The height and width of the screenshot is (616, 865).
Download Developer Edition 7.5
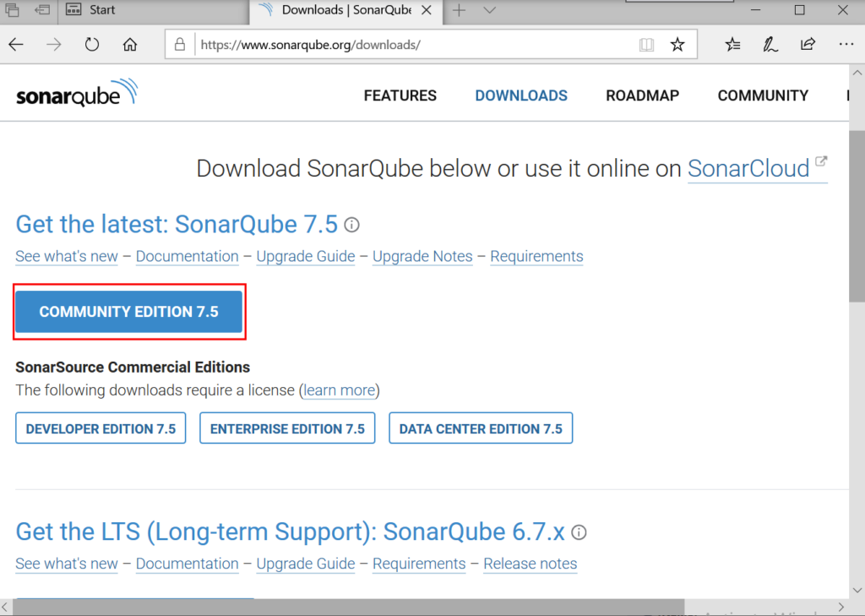tap(101, 428)
